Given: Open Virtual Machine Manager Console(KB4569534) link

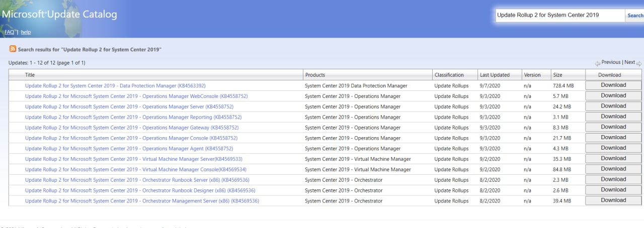Looking at the screenshot, I should click(x=136, y=170).
